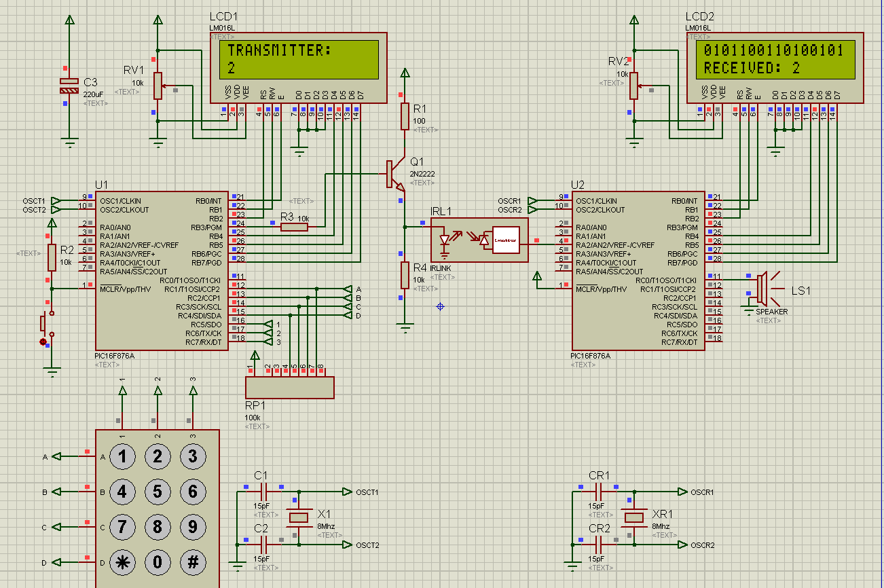The width and height of the screenshot is (884, 588).
Task: Select the IRL1 IR link component
Action: [479, 240]
